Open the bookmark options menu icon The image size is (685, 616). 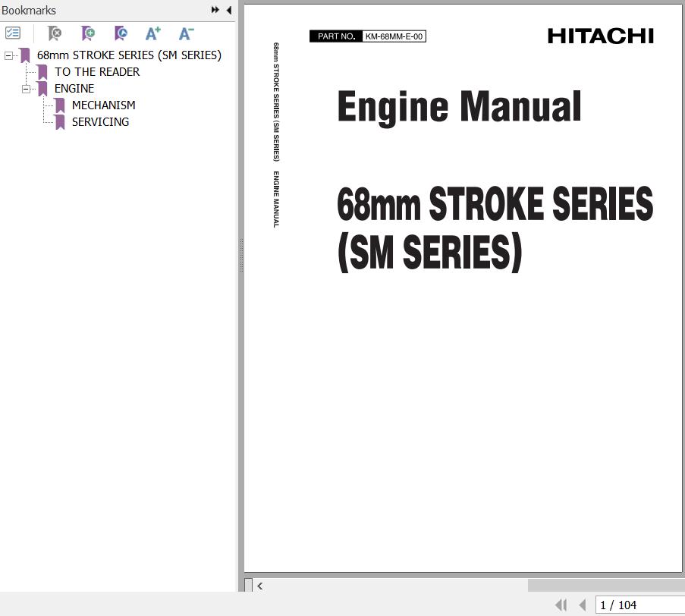[13, 33]
